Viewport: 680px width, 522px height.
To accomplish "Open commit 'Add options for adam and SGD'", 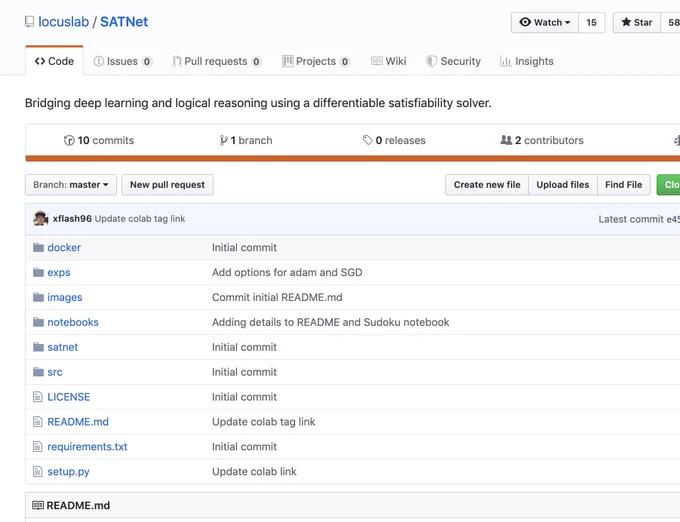I will 287,272.
